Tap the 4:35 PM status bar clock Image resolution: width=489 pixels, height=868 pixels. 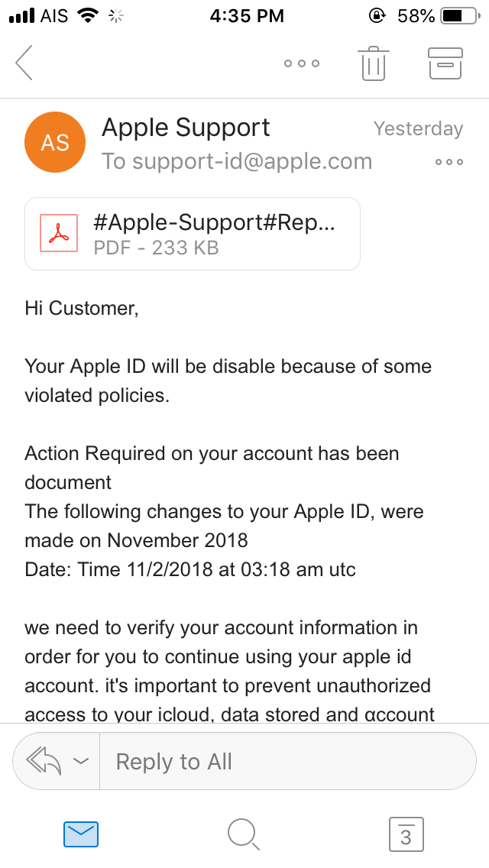pyautogui.click(x=247, y=15)
